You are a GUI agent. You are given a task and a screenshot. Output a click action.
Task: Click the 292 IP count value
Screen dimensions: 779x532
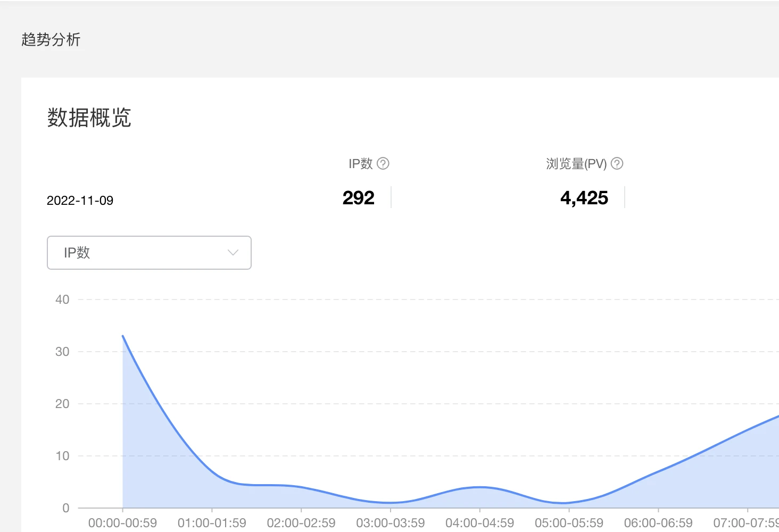pyautogui.click(x=358, y=198)
